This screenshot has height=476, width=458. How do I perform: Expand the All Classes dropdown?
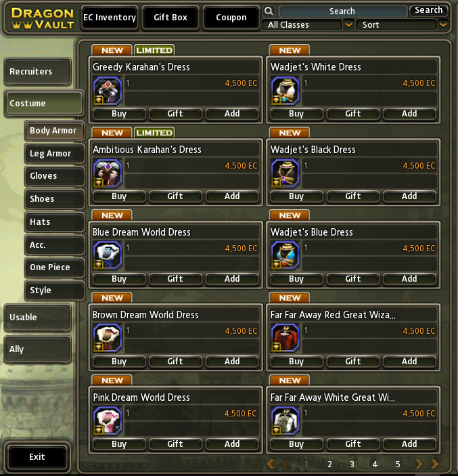coord(349,24)
